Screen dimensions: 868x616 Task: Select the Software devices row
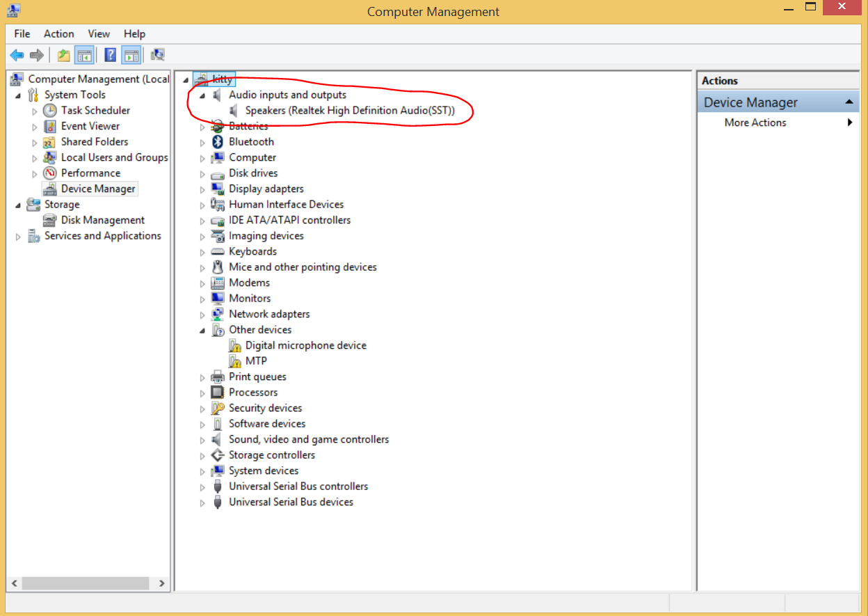tap(267, 424)
